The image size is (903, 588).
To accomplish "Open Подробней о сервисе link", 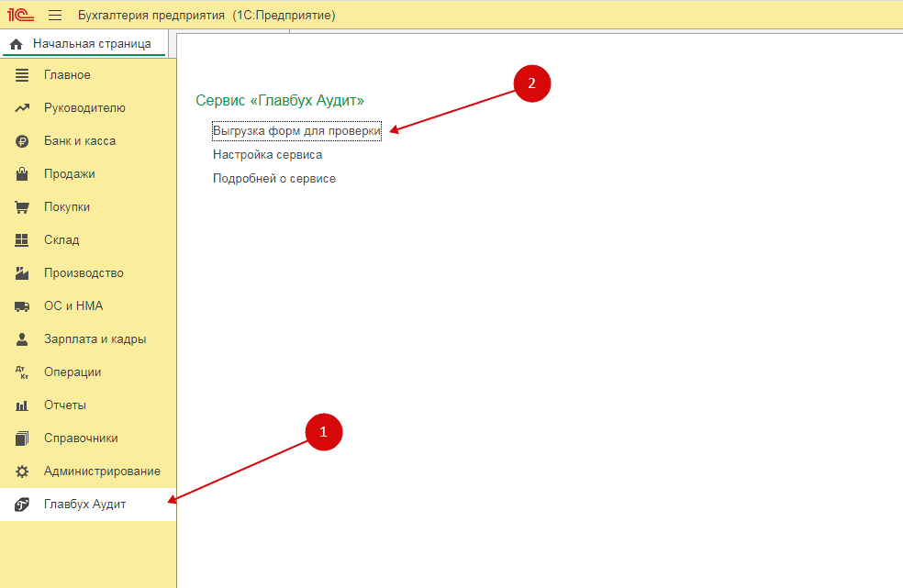I will (x=274, y=179).
